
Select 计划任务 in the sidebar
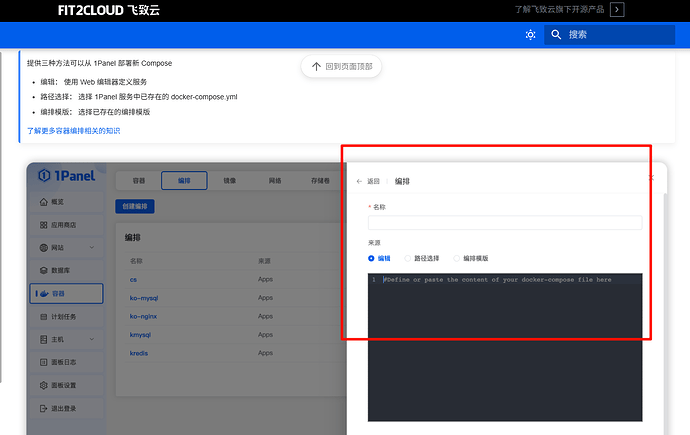pos(64,316)
